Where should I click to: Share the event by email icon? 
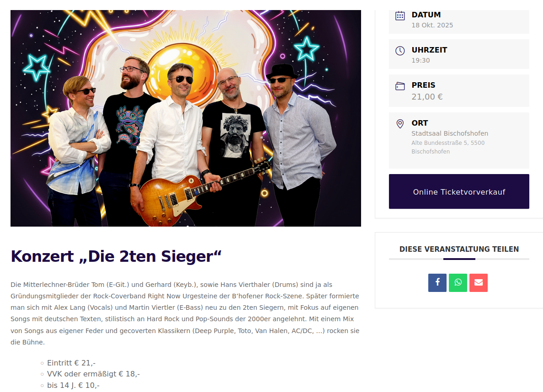pyautogui.click(x=479, y=282)
